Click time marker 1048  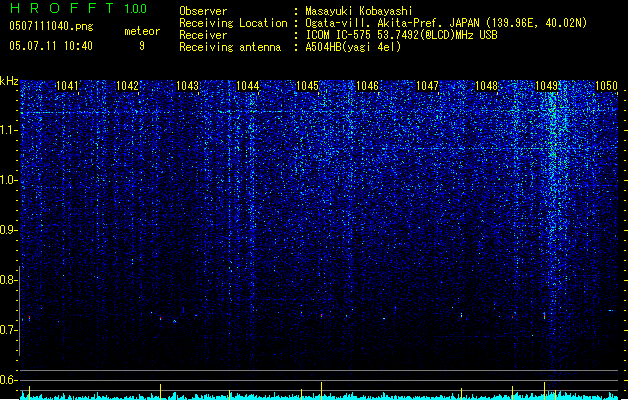tap(486, 86)
